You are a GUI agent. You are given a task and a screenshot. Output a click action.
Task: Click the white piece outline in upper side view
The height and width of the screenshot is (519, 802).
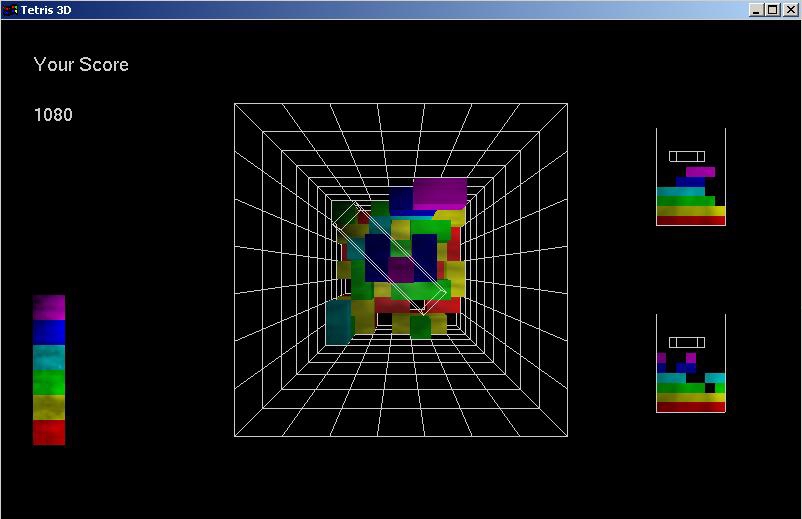pos(687,156)
